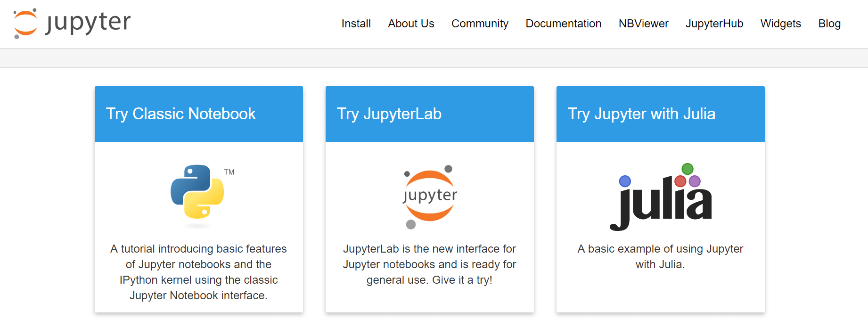Image resolution: width=868 pixels, height=328 pixels.
Task: Open the JupyterHub navigation link
Action: click(714, 24)
